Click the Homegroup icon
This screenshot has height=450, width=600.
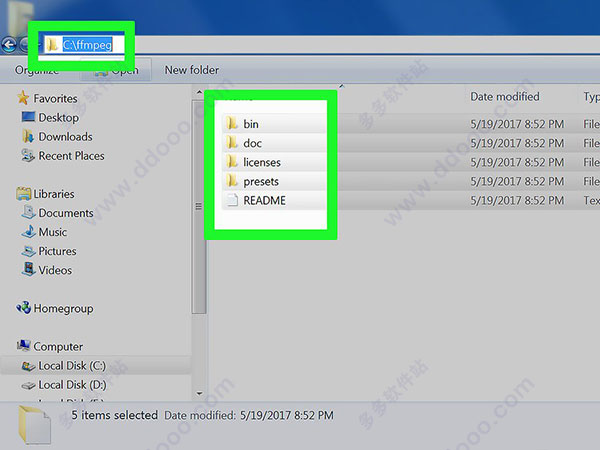[x=24, y=308]
